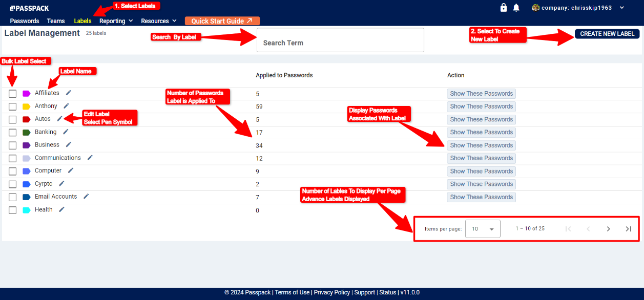Open the Quick Start Guide
644x300 pixels.
pyautogui.click(x=222, y=21)
